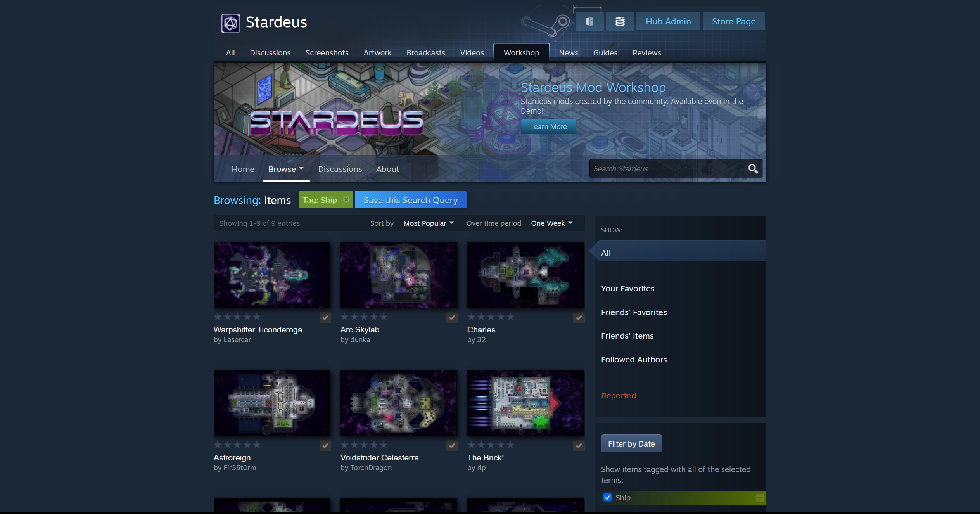Screen dimensions: 980x514
Task: Open author TorchDragon's profile
Action: point(371,468)
